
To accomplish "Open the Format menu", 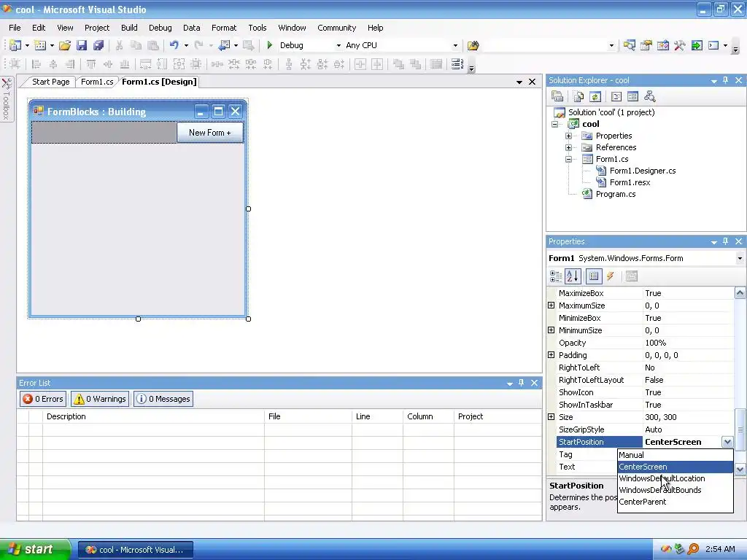I will (x=224, y=28).
